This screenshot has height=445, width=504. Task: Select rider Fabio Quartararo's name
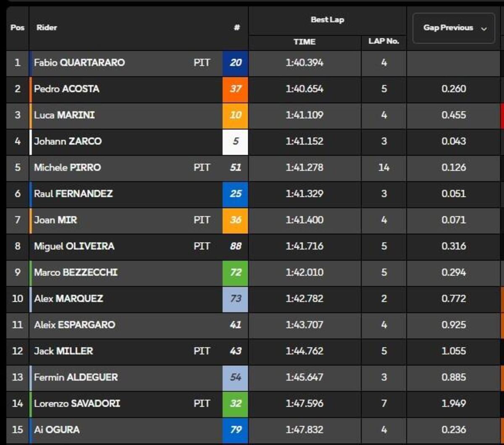click(79, 63)
